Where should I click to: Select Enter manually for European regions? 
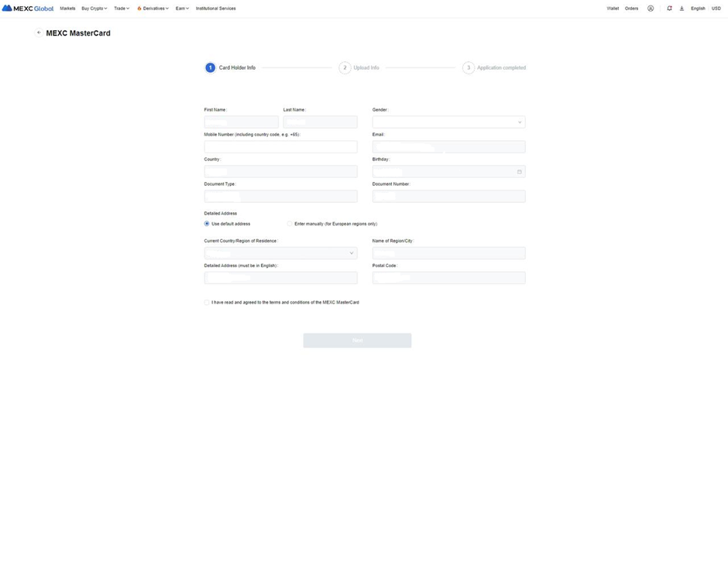(x=290, y=224)
